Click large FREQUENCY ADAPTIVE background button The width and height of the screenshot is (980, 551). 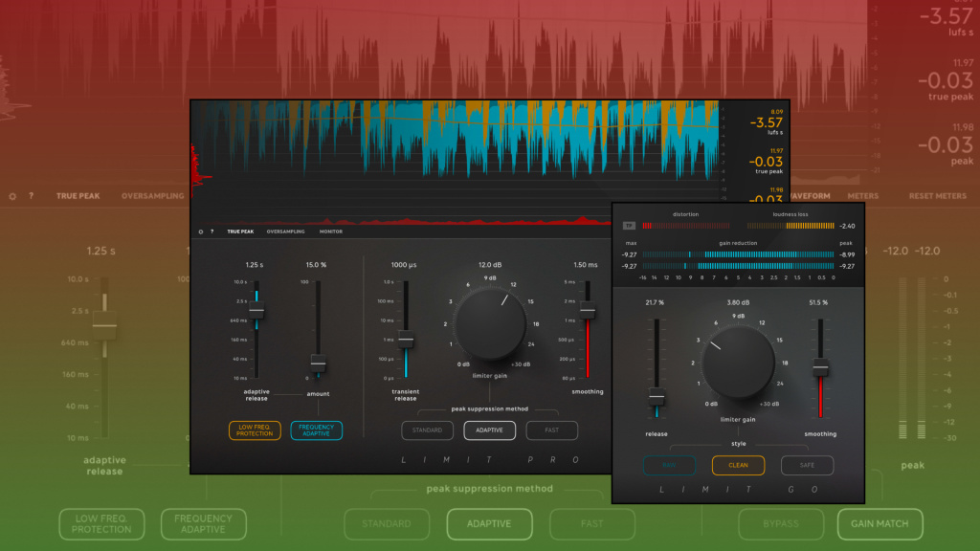click(x=203, y=523)
